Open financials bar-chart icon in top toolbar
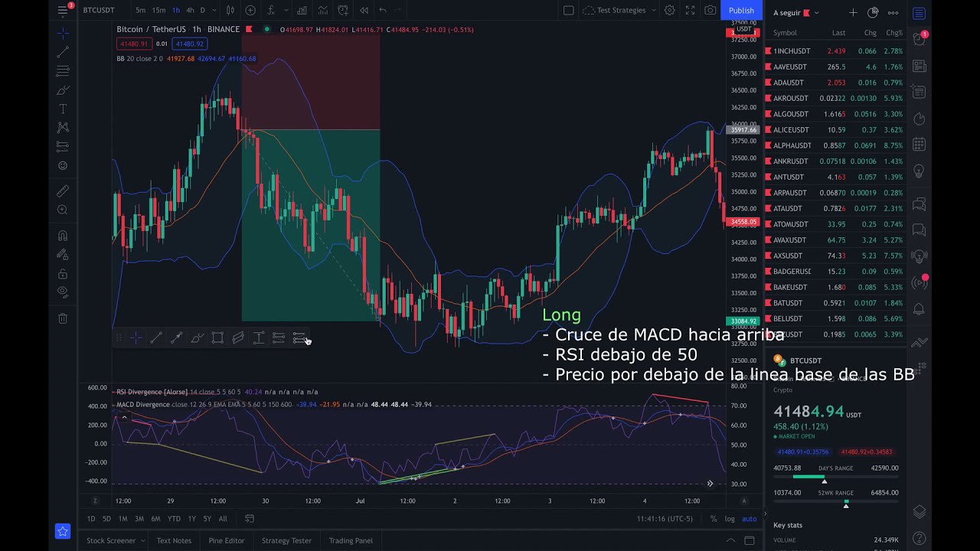The image size is (980, 551). click(x=302, y=10)
